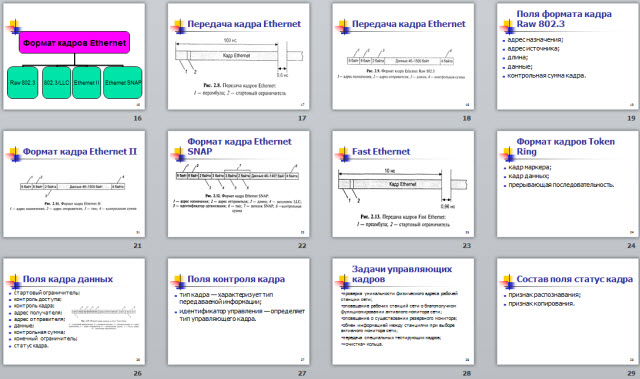
Task: Click the green 'Ethernet SNAP' box
Action: pyautogui.click(x=123, y=82)
